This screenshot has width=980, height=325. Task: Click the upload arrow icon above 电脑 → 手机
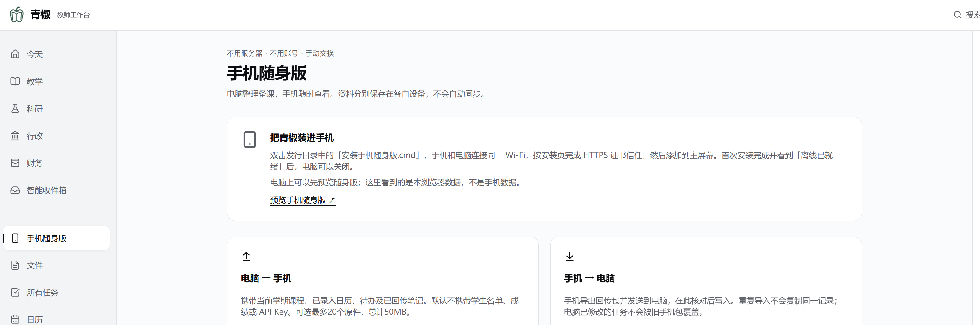coord(247,257)
